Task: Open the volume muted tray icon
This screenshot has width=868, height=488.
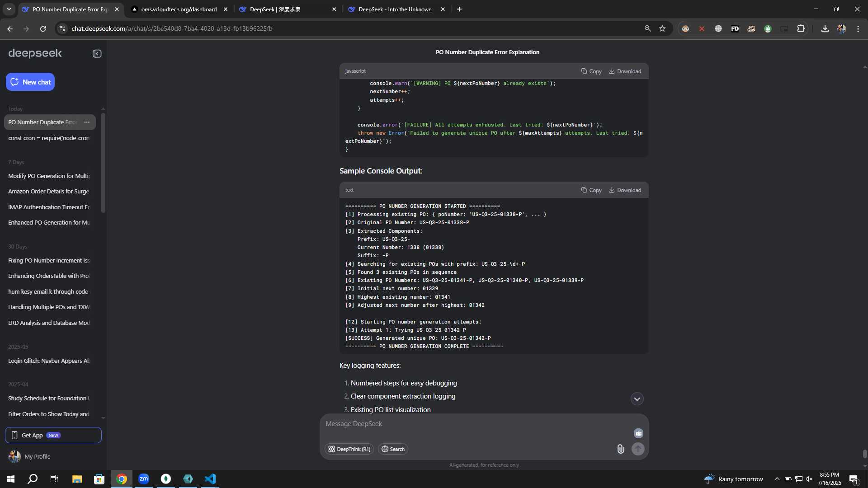Action: (x=809, y=479)
